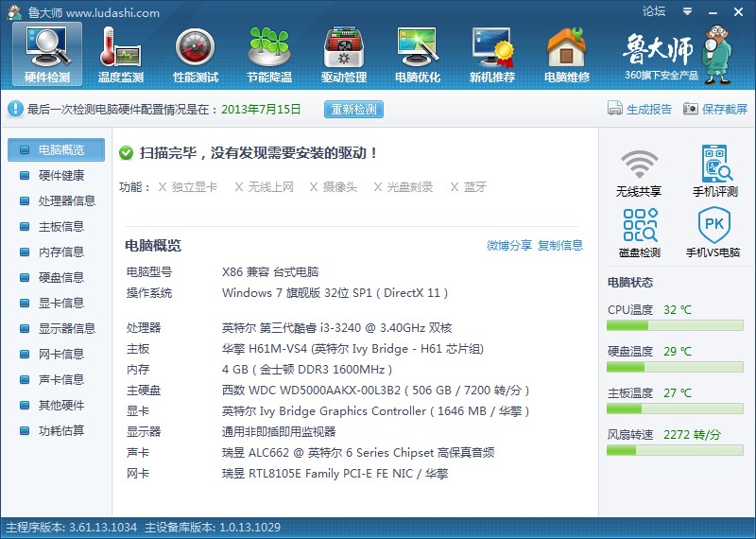
Task: Open the 硬件检测 hardware detection tool
Action: tap(47, 55)
